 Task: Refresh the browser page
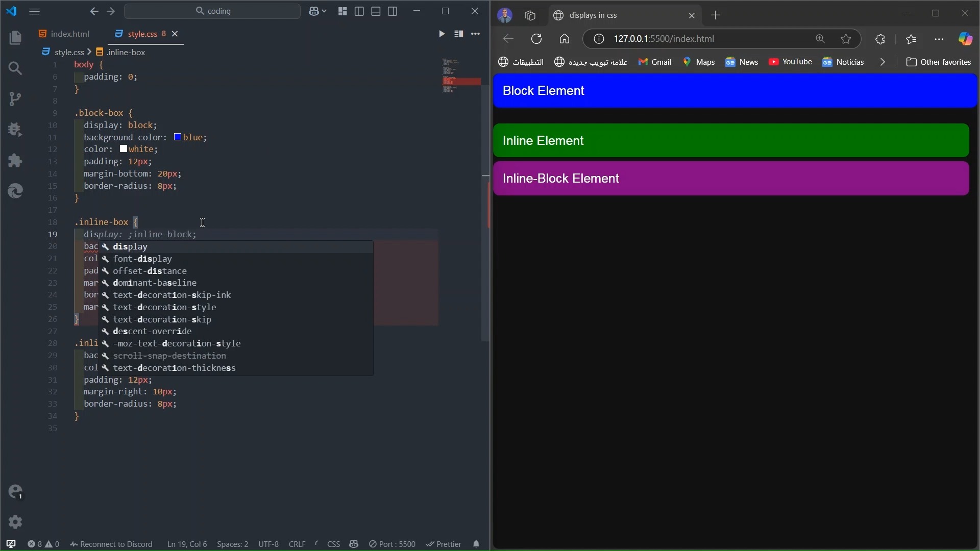click(536, 39)
